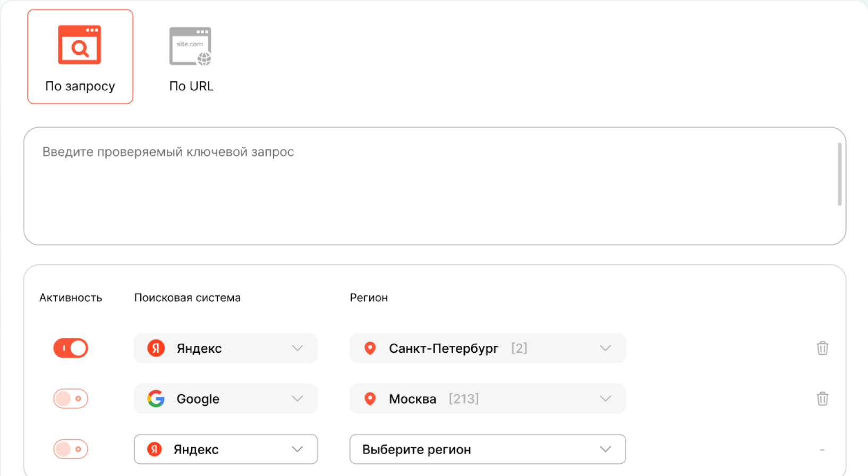Click the Активность column header
The height and width of the screenshot is (476, 868).
pyautogui.click(x=71, y=298)
